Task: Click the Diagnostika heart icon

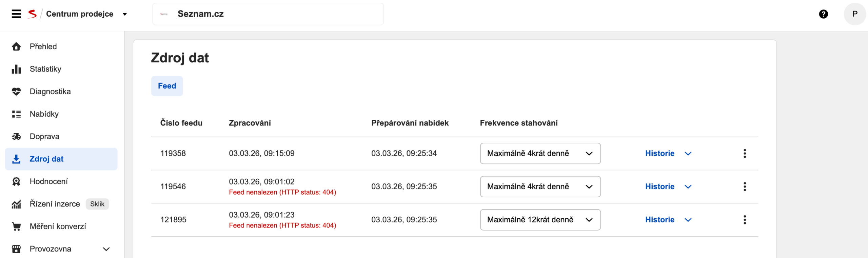Action: click(16, 92)
